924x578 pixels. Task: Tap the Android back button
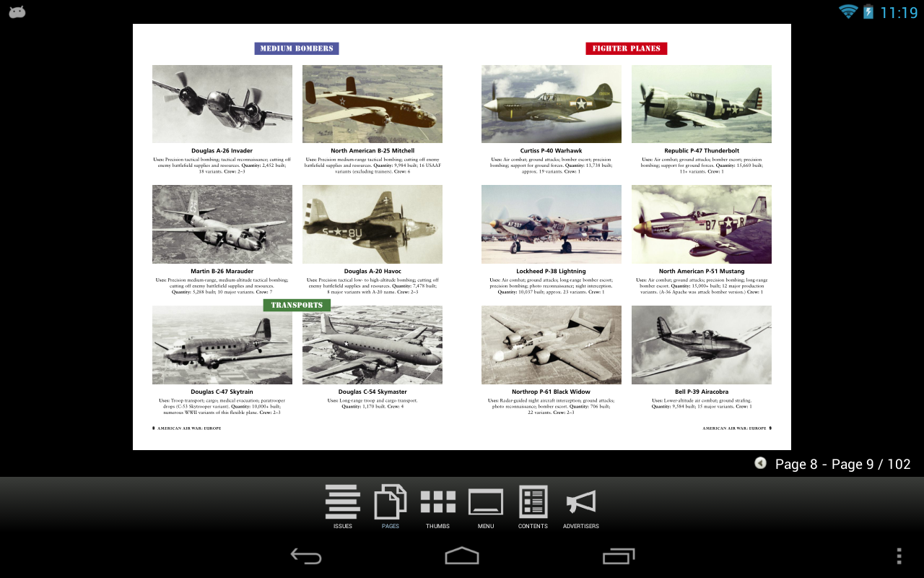coord(306,556)
